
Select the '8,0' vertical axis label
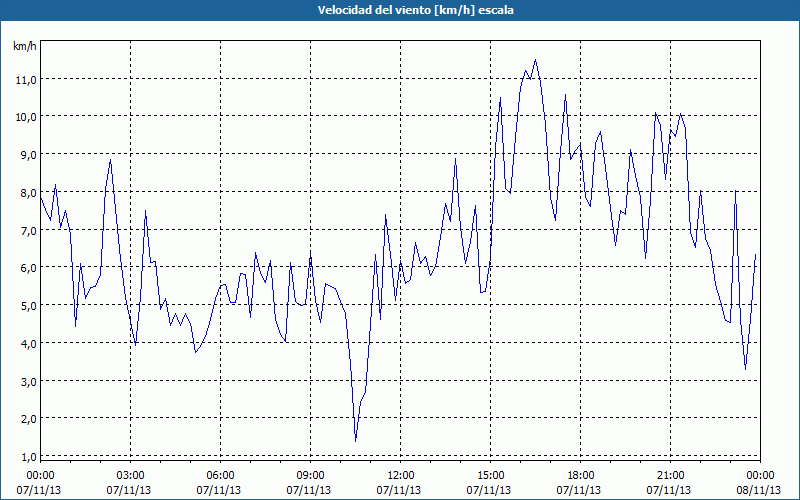click(x=28, y=192)
